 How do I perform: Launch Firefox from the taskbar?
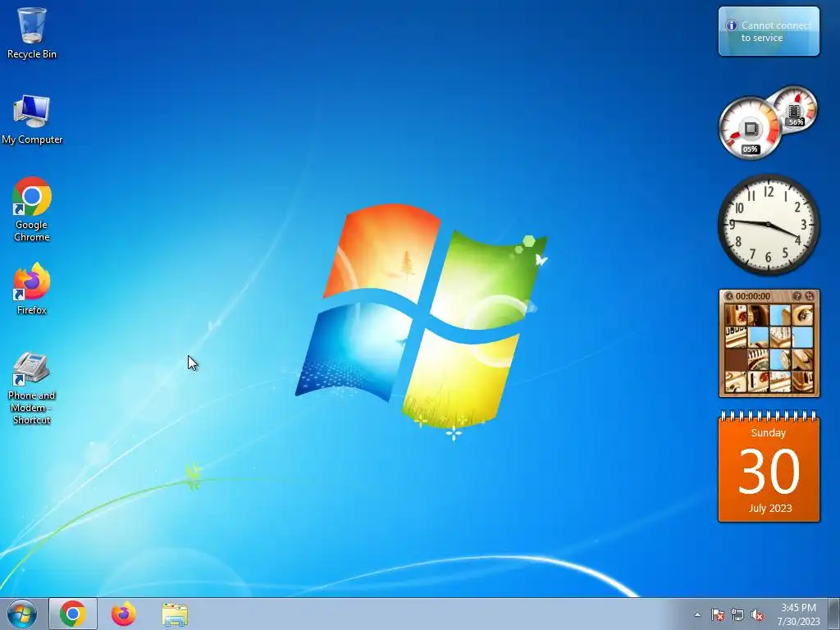coord(123,614)
